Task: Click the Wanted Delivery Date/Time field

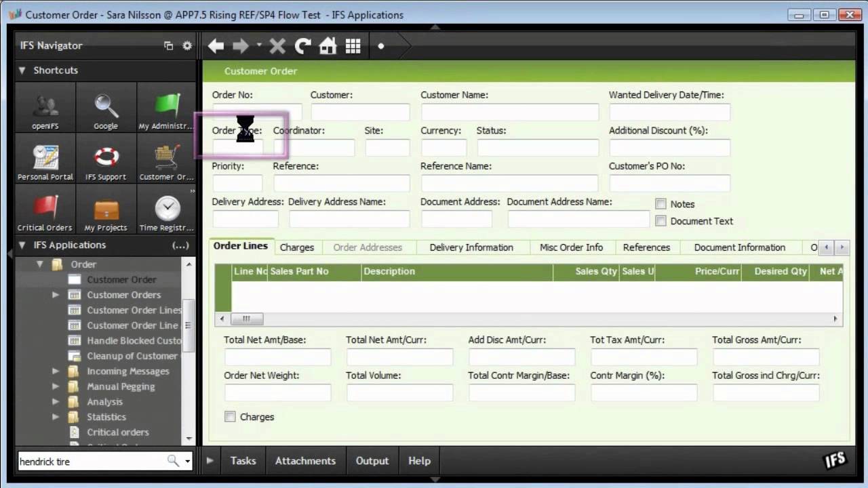Action: tap(669, 112)
